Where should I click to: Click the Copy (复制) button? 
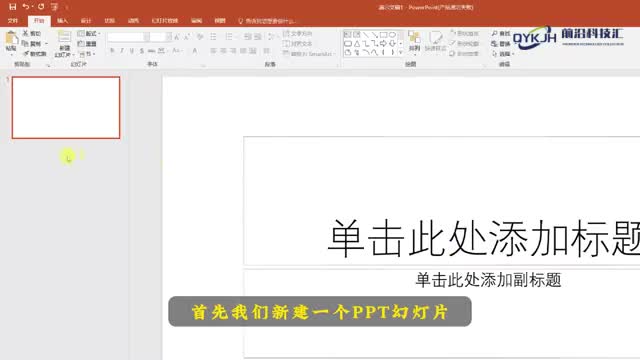(x=32, y=44)
